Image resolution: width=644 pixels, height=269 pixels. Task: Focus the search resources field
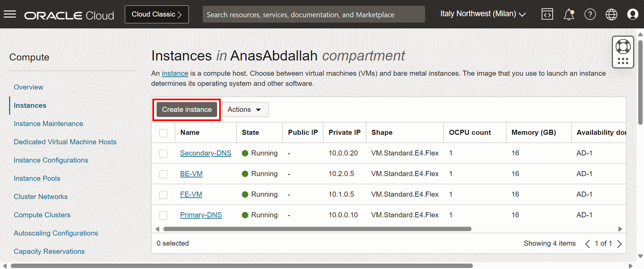click(x=314, y=14)
